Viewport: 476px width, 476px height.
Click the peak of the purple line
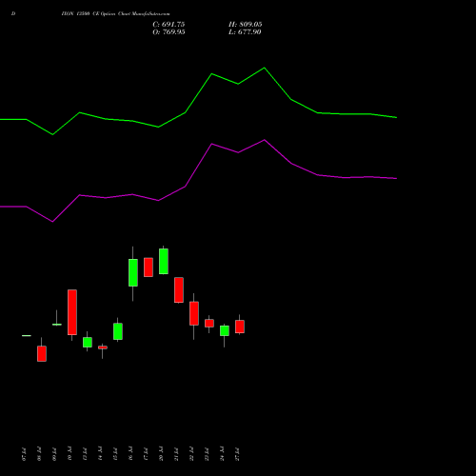265,140
